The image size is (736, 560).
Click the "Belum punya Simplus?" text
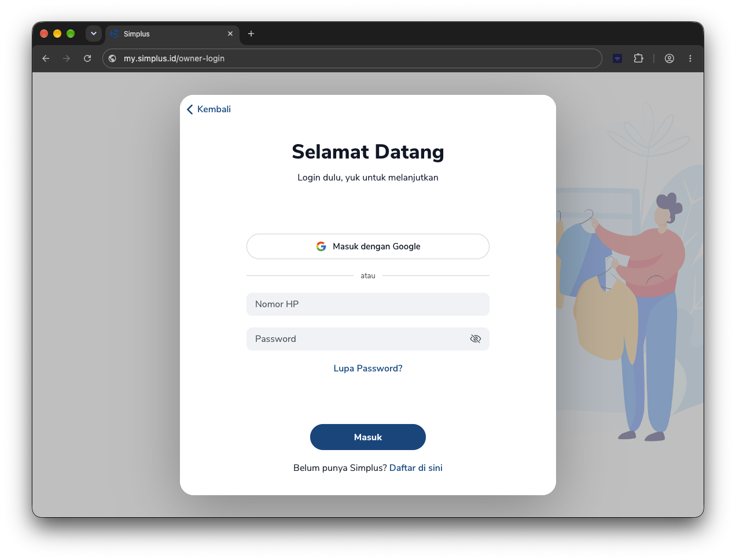[x=340, y=468]
